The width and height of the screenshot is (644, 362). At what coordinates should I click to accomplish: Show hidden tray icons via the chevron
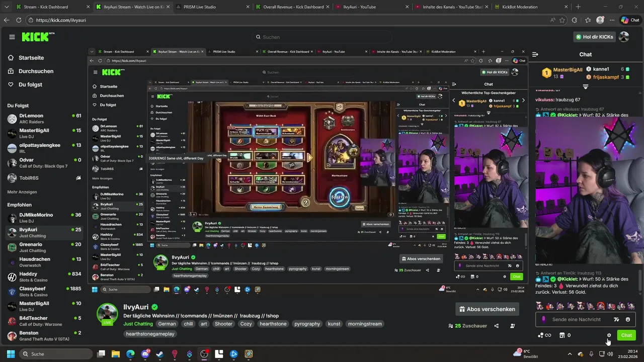(570, 354)
